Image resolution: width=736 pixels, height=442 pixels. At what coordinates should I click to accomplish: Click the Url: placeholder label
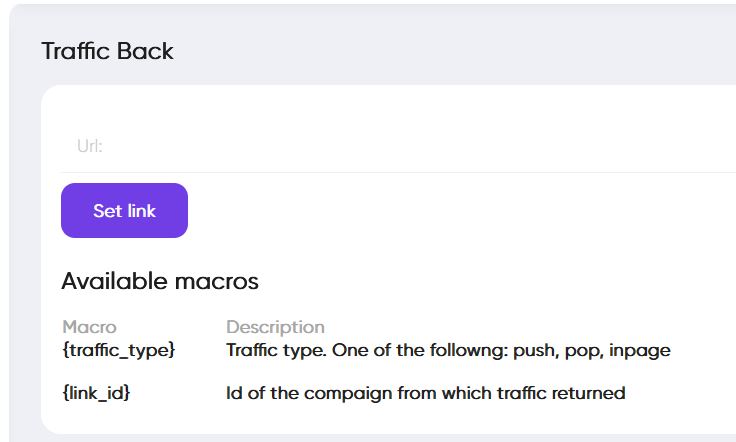click(90, 147)
